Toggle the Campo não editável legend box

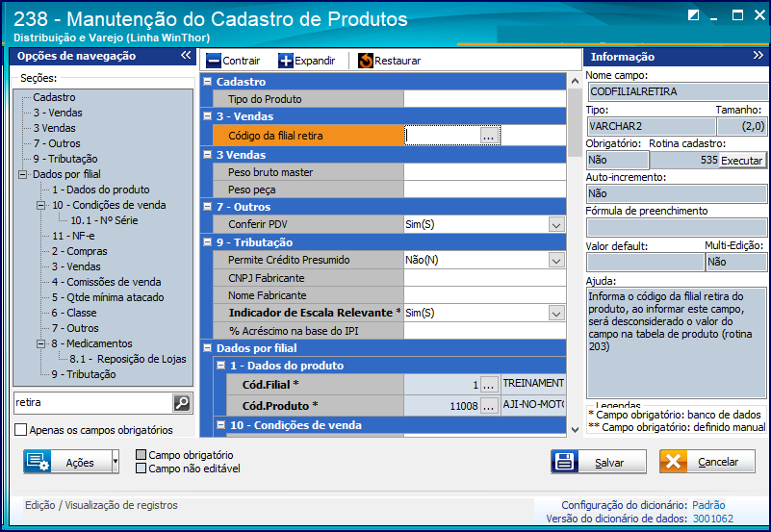pos(141,469)
